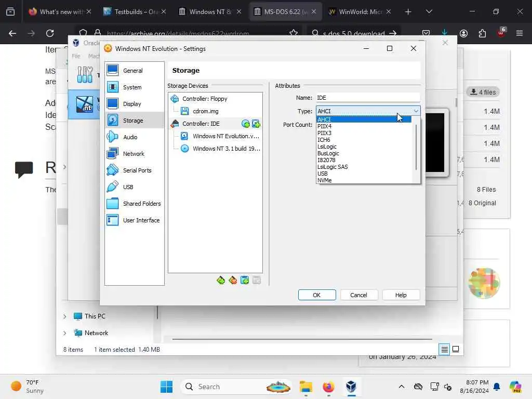Expand Network in file explorer
The width and height of the screenshot is (532, 399).
click(64, 333)
